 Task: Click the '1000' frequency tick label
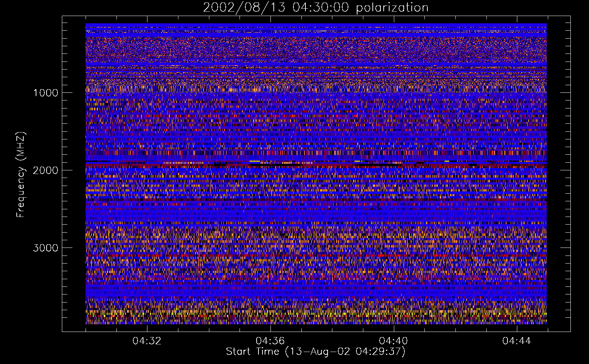coord(46,93)
